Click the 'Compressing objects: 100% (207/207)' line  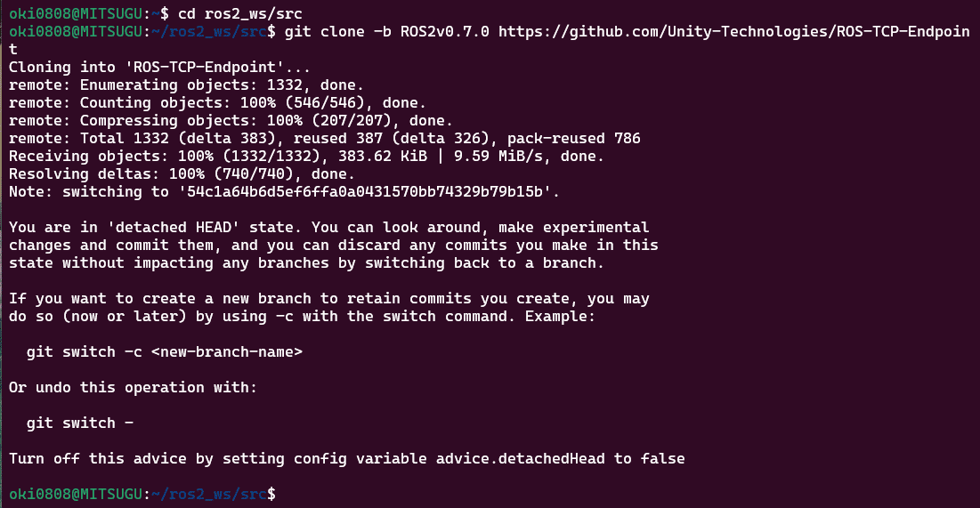(231, 120)
